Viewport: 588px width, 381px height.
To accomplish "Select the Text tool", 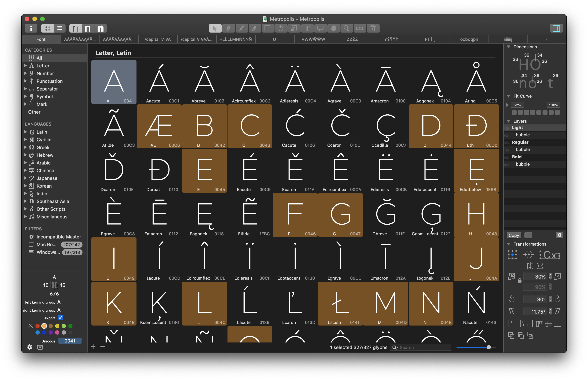I will coord(307,28).
